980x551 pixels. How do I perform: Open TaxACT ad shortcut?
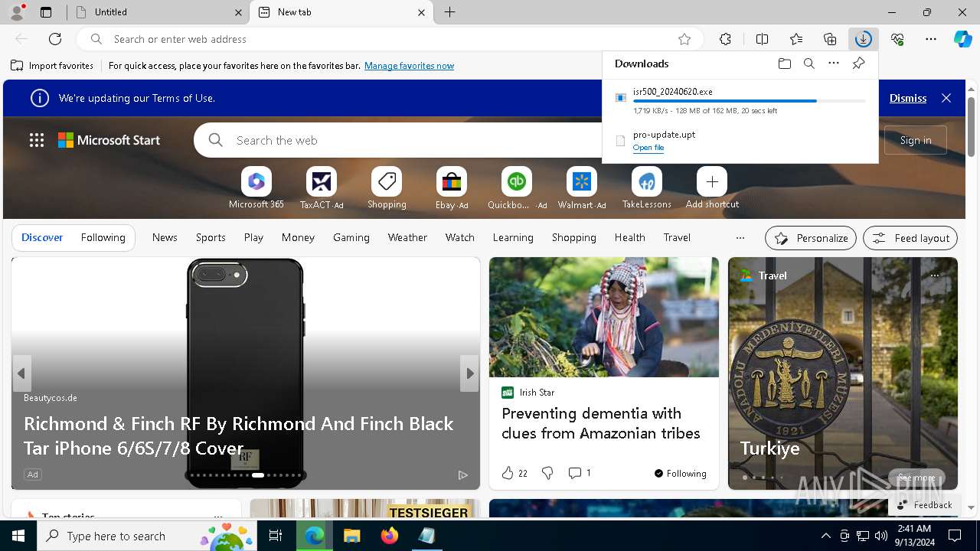322,188
